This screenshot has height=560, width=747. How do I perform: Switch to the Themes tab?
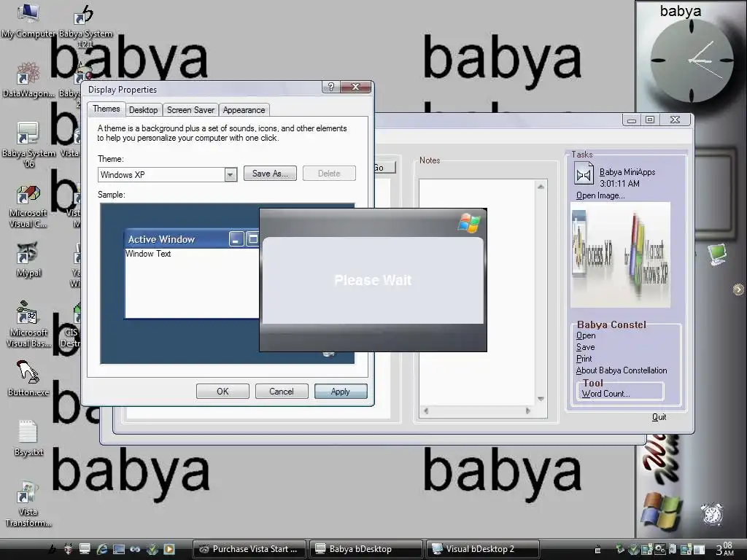point(107,109)
